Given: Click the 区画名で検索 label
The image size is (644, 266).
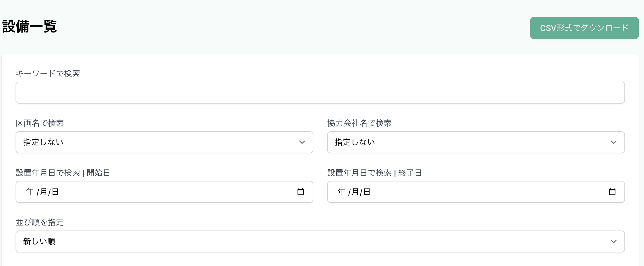Looking at the screenshot, I should (40, 123).
